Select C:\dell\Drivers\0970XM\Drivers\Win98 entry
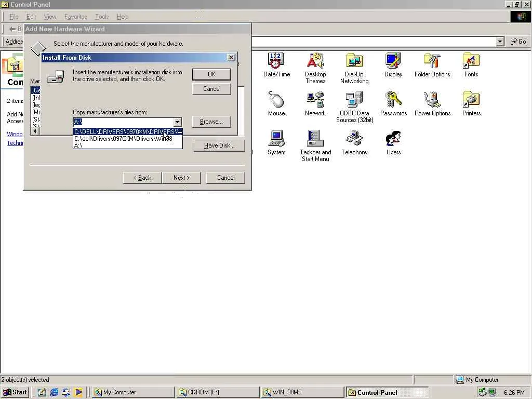Screen dimensions: 532x399 (x=128, y=138)
